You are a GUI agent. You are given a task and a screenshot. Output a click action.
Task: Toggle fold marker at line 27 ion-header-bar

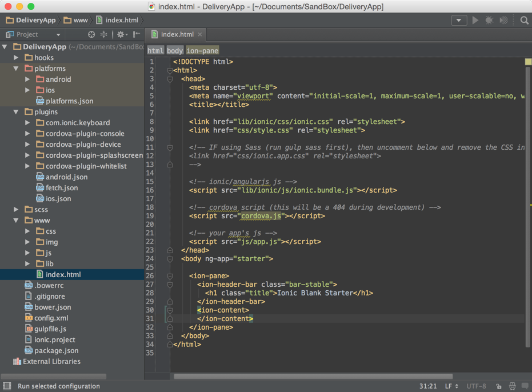click(170, 285)
